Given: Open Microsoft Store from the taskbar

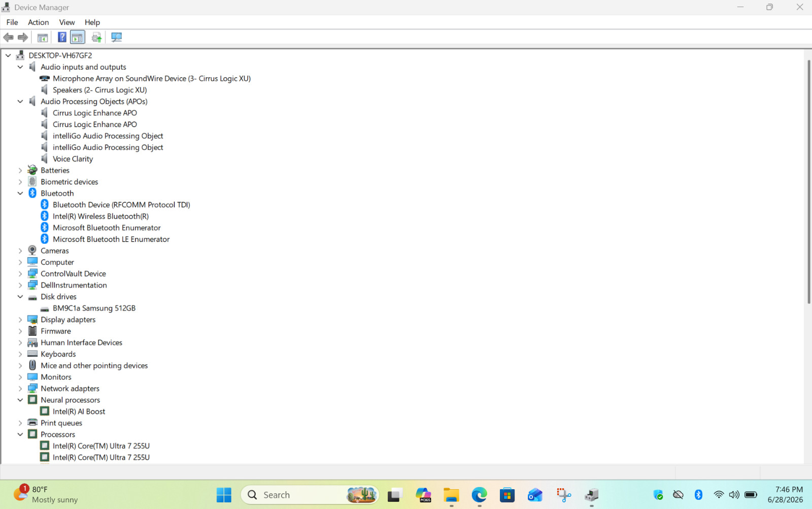Looking at the screenshot, I should [507, 495].
